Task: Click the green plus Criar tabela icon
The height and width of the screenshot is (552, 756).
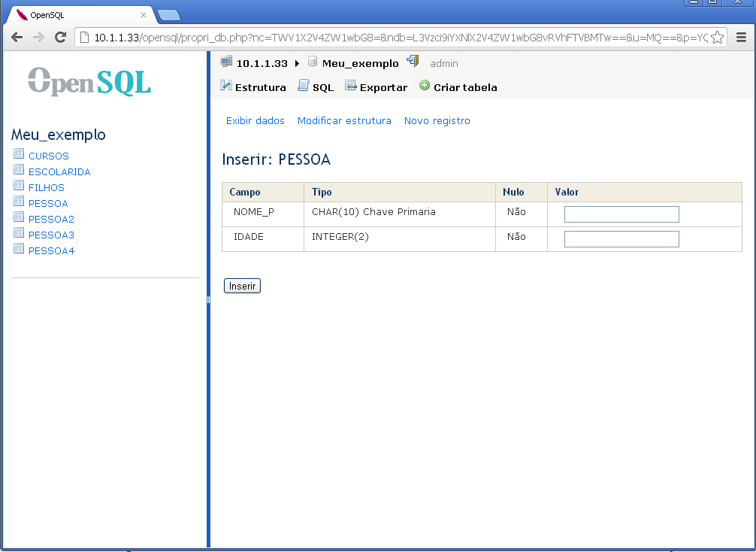Action: pyautogui.click(x=425, y=86)
